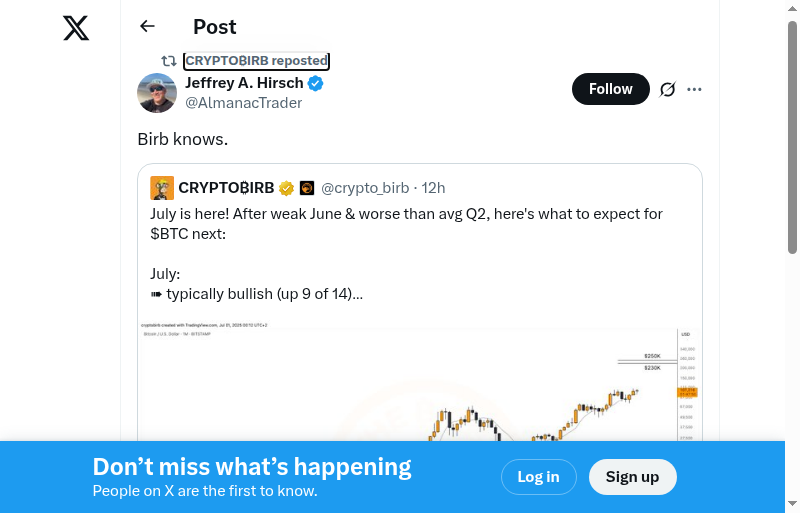Open the Jeffrey A. Hirsch name link
The width and height of the screenshot is (800, 513).
tap(244, 83)
